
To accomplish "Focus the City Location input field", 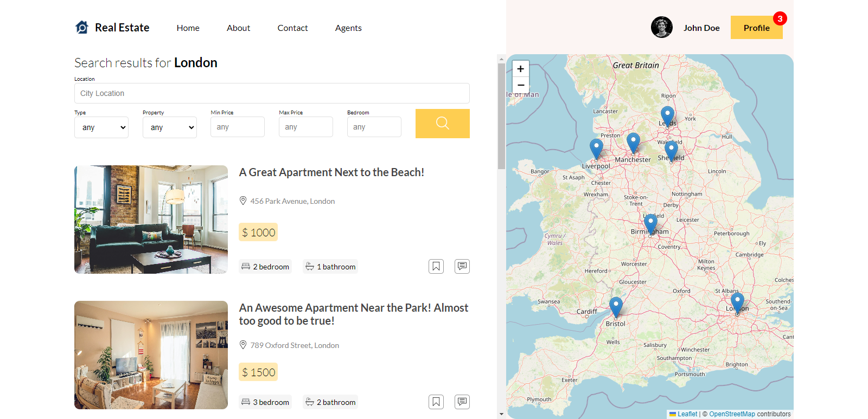I will point(272,93).
